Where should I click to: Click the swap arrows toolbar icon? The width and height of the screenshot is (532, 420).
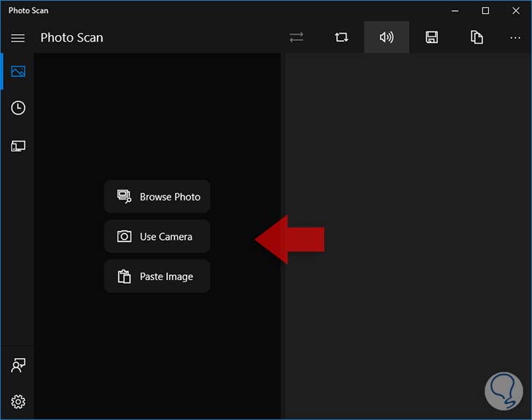coord(296,37)
